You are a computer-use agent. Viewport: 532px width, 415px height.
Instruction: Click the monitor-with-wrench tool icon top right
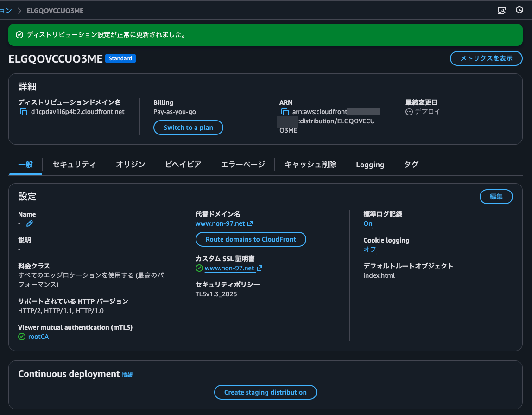[502, 10]
